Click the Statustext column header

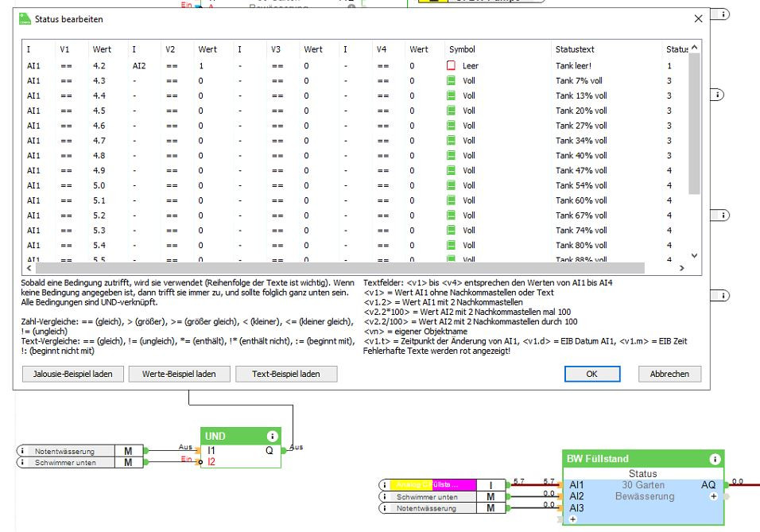click(x=575, y=49)
